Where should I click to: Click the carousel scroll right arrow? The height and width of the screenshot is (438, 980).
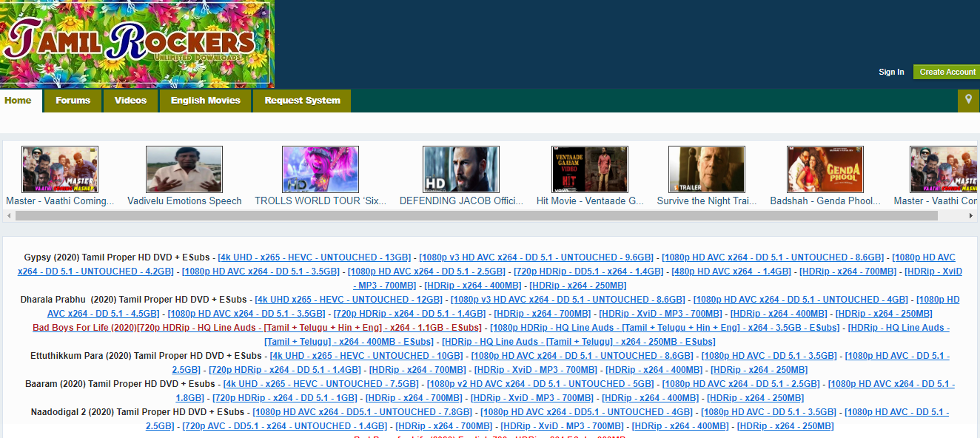click(x=972, y=215)
